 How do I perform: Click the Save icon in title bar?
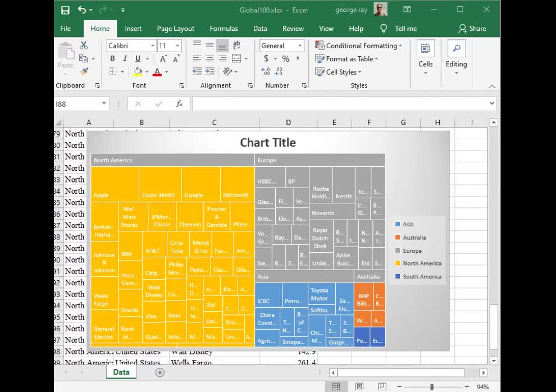tap(65, 10)
